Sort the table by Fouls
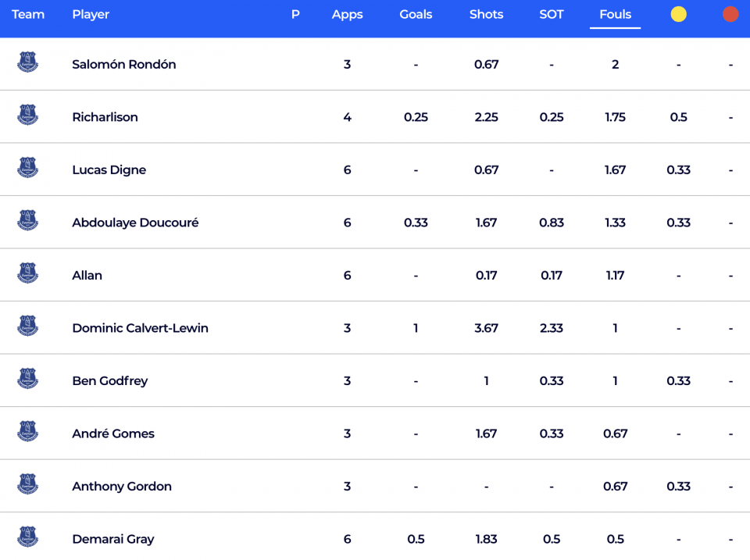 coord(615,14)
